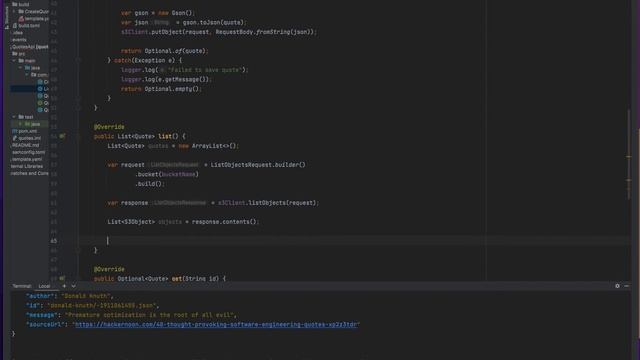
Task: Select External Libraries in project tree
Action: (x=27, y=166)
